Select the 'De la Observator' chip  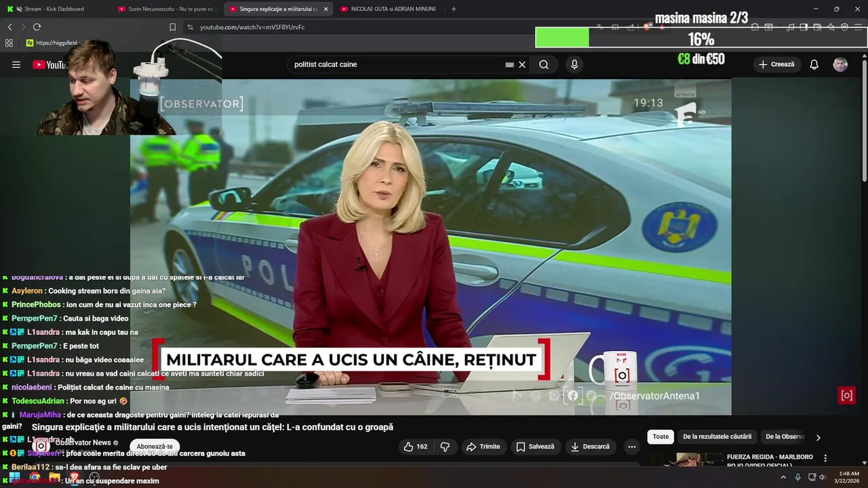(785, 437)
